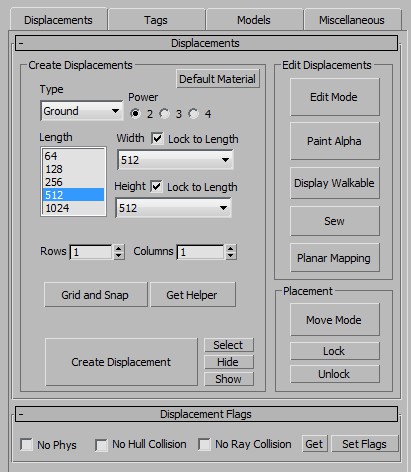Open the Height dropdown set to 512
The height and width of the screenshot is (472, 411).
point(173,208)
